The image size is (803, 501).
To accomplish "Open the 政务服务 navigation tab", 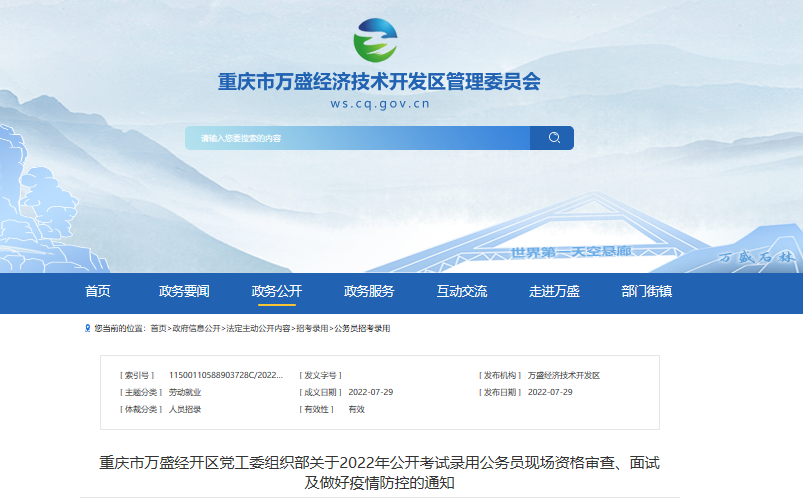I will (x=369, y=291).
